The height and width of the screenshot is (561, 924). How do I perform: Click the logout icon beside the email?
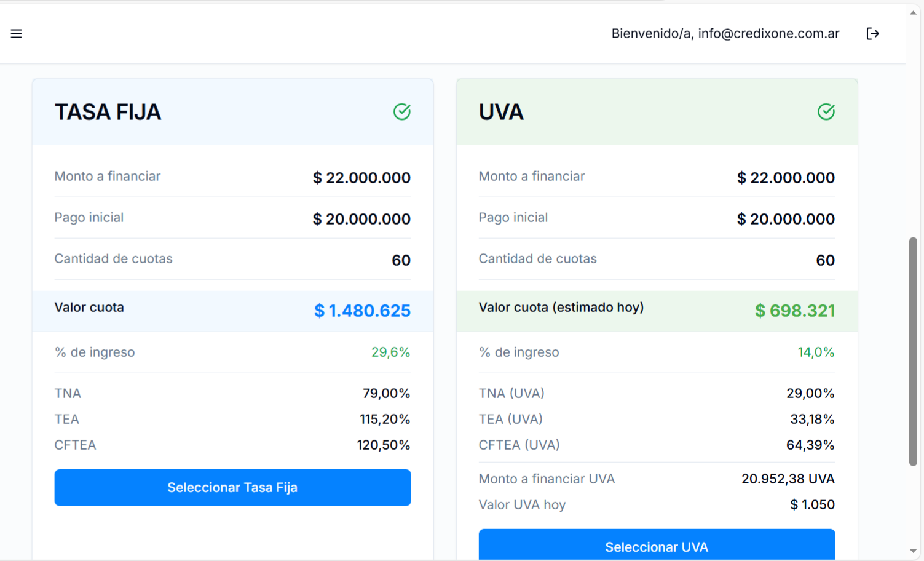pos(872,34)
